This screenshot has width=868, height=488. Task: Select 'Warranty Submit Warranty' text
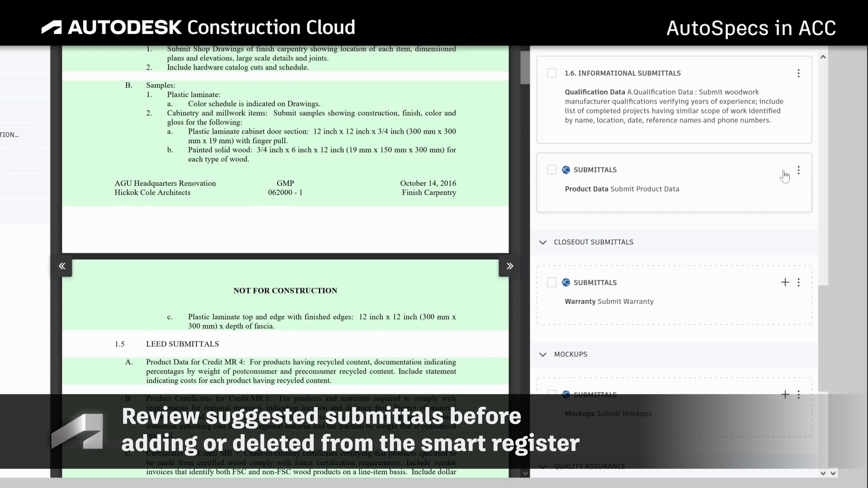[x=609, y=301]
